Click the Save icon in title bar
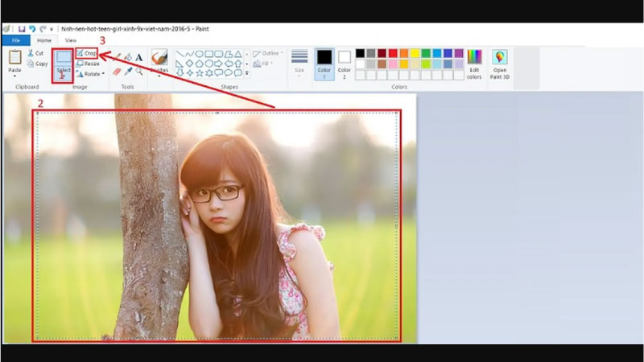The height and width of the screenshot is (362, 644). pyautogui.click(x=22, y=28)
